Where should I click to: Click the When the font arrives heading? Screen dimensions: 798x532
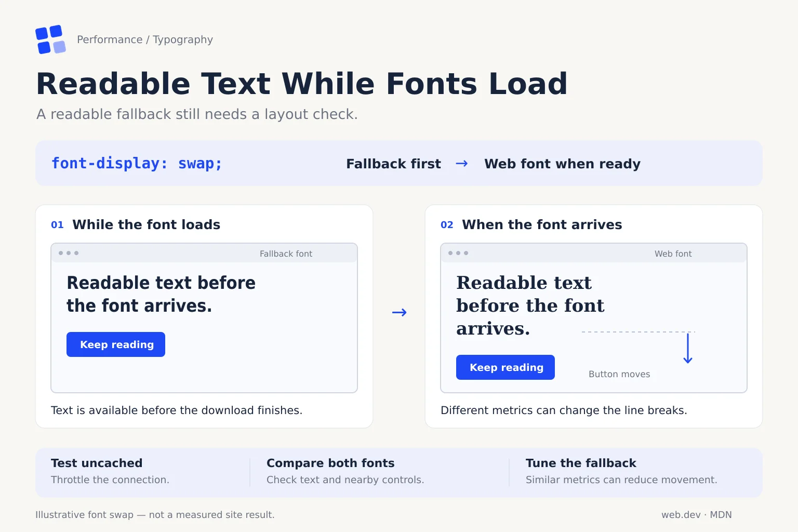(542, 224)
